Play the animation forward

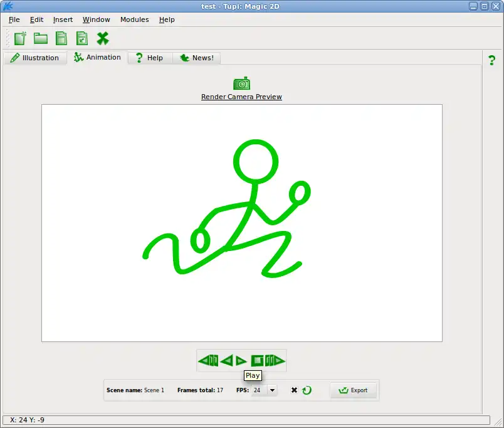tap(241, 361)
